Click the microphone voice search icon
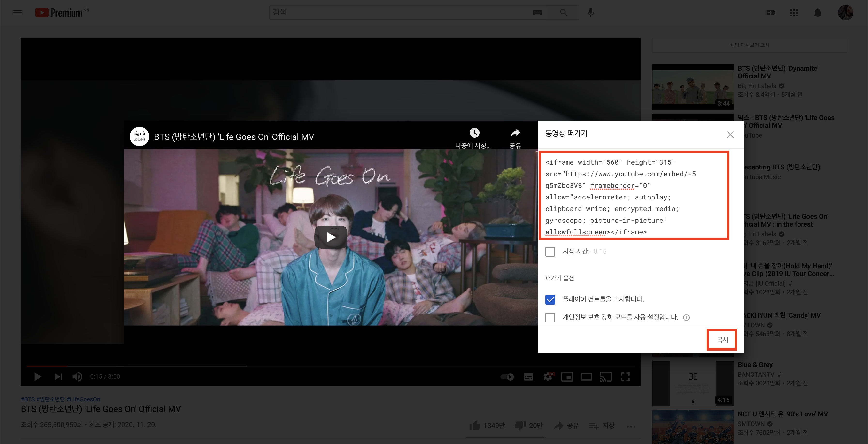 (591, 12)
